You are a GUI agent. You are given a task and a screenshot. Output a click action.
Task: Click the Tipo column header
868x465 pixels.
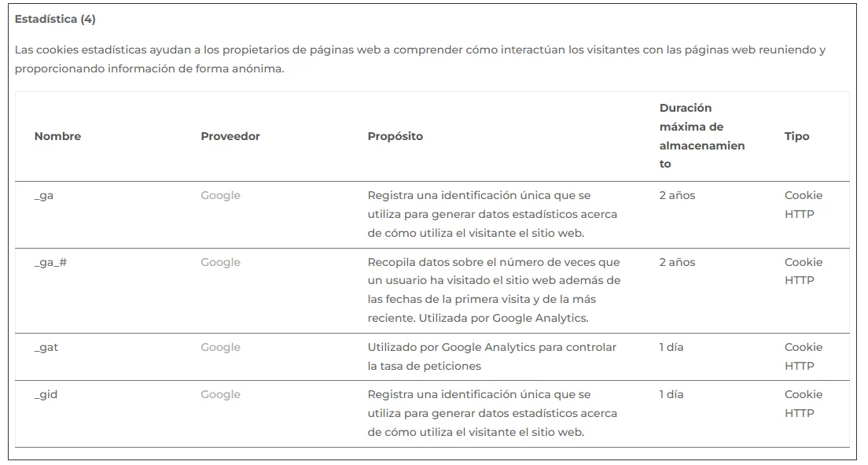(x=796, y=136)
